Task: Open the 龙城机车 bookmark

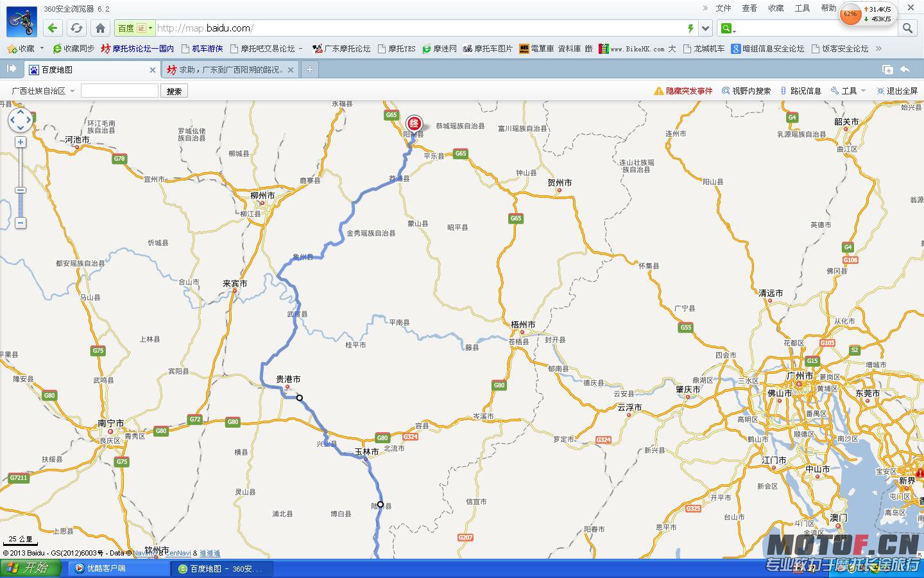Action: click(x=704, y=49)
